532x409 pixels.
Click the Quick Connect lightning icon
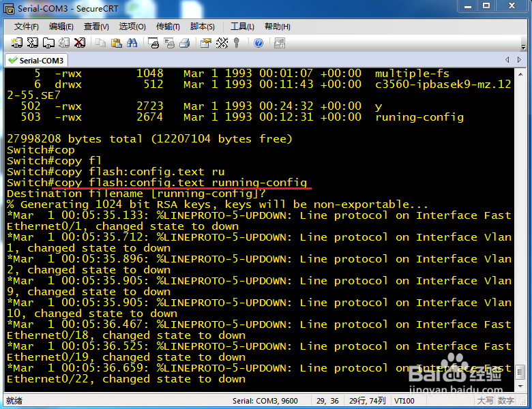coord(33,43)
